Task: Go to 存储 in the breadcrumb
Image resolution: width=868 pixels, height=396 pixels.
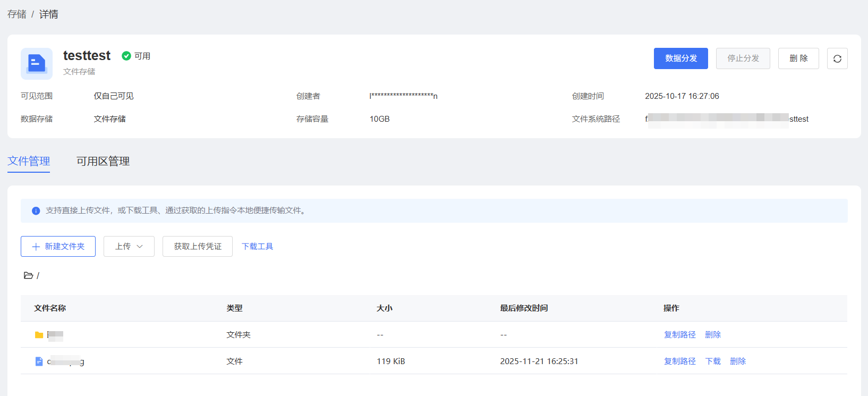Action: [17, 14]
